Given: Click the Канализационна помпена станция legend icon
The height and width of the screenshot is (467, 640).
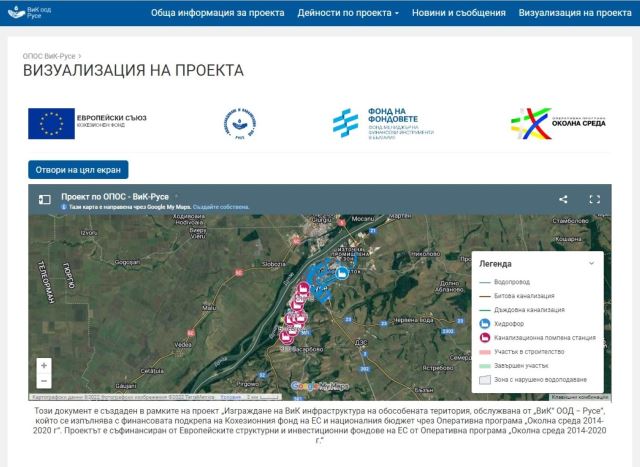Looking at the screenshot, I should tap(484, 338).
